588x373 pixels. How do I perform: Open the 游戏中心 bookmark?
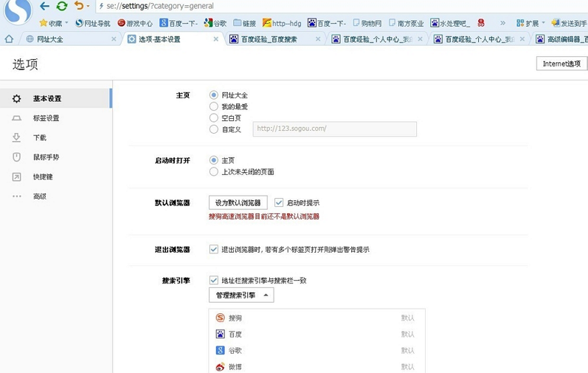[135, 23]
